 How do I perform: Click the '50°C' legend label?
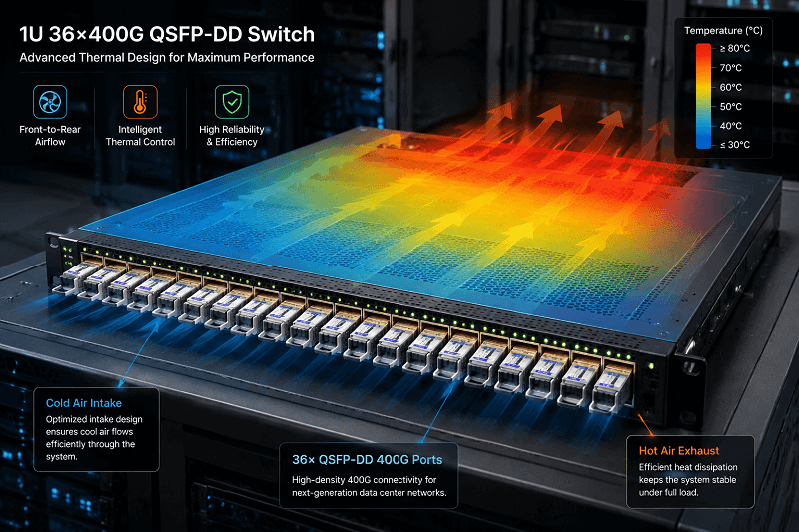tap(731, 107)
